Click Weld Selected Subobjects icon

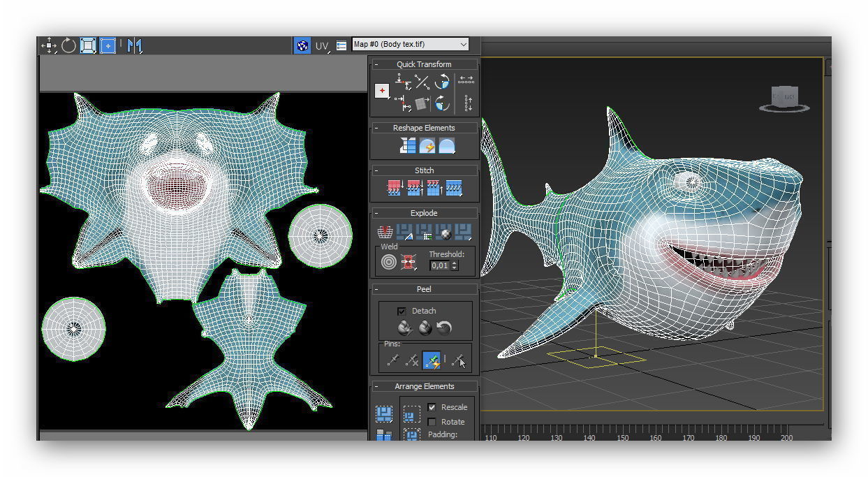pyautogui.click(x=409, y=263)
